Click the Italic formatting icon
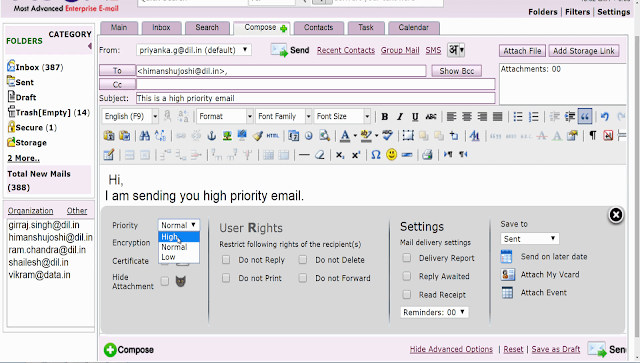This screenshot has width=640, height=363. (x=400, y=117)
